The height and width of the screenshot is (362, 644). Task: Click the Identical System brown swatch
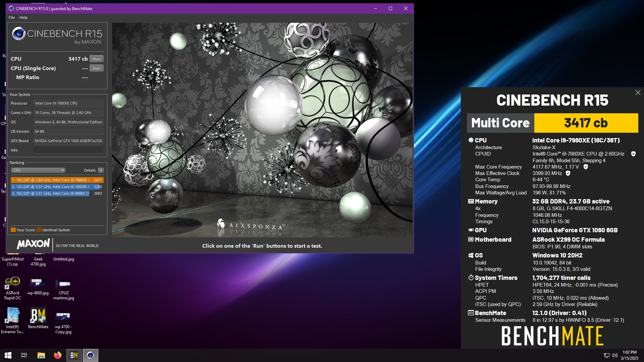(39, 230)
